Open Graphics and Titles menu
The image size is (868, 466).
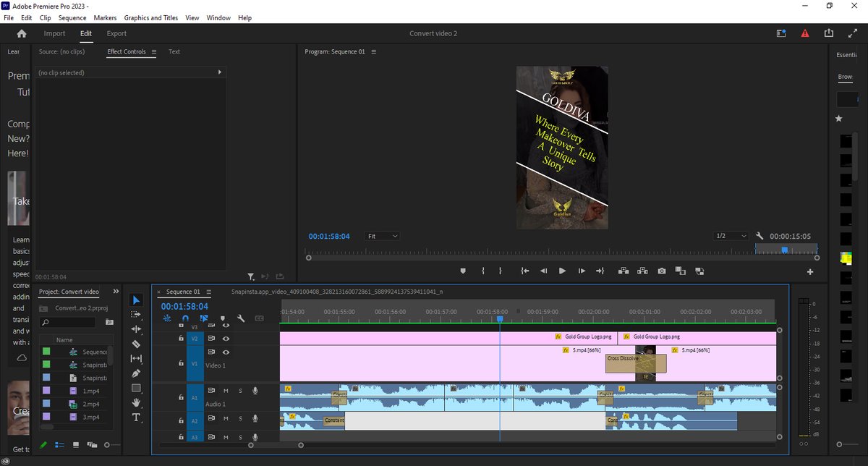[151, 17]
